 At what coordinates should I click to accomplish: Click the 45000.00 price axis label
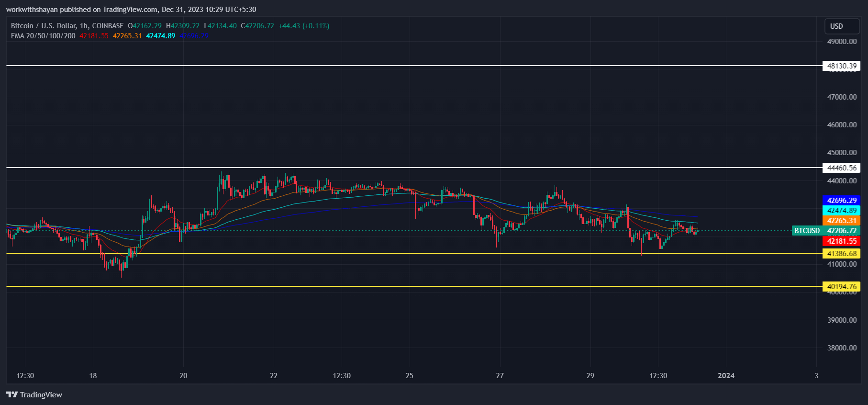pyautogui.click(x=842, y=153)
